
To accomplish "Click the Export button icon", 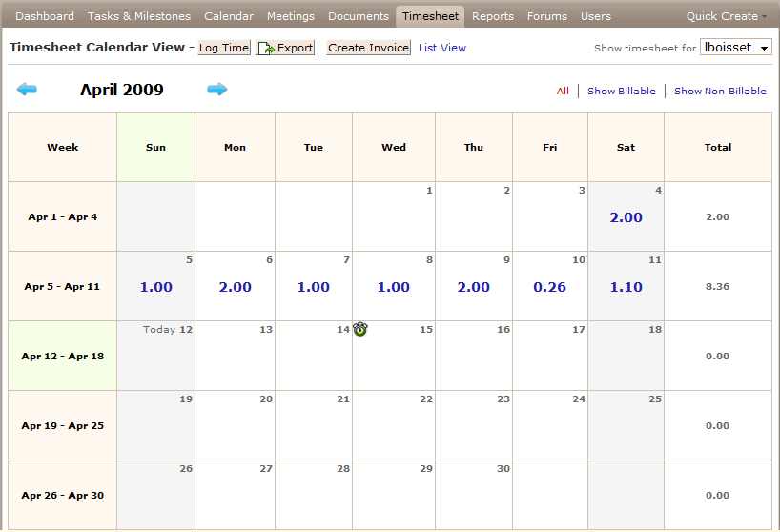I will click(x=267, y=48).
